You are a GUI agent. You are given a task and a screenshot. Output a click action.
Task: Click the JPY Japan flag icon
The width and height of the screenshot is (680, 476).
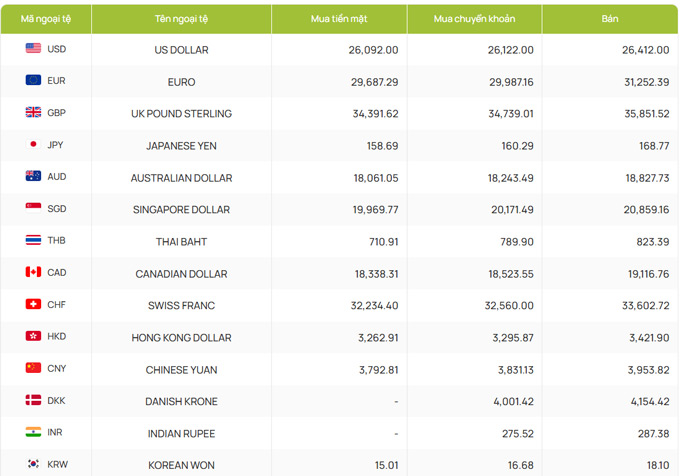33,144
